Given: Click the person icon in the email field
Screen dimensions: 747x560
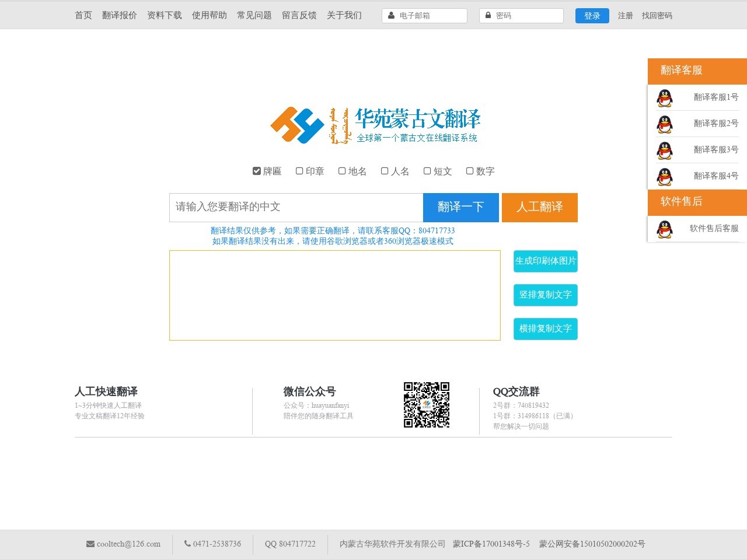Looking at the screenshot, I should 391,15.
